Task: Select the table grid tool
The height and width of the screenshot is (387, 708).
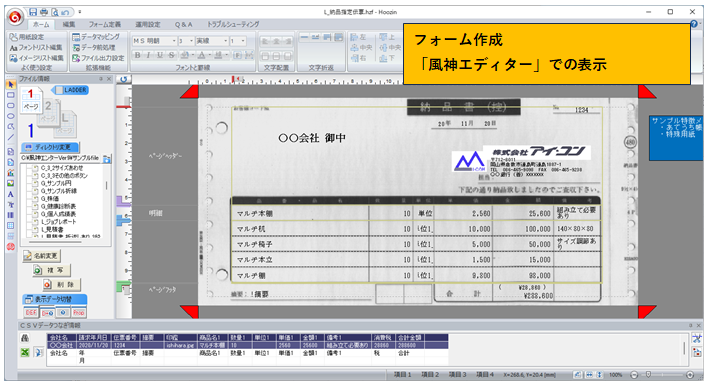Action: coord(11,225)
